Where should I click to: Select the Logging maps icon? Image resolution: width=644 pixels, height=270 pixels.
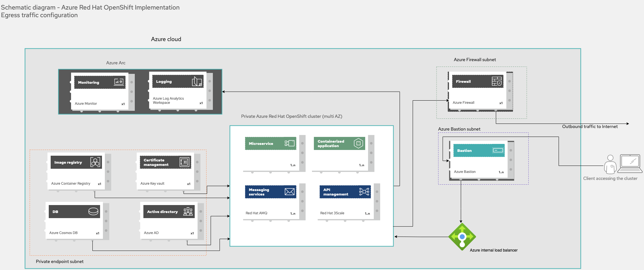(x=197, y=82)
